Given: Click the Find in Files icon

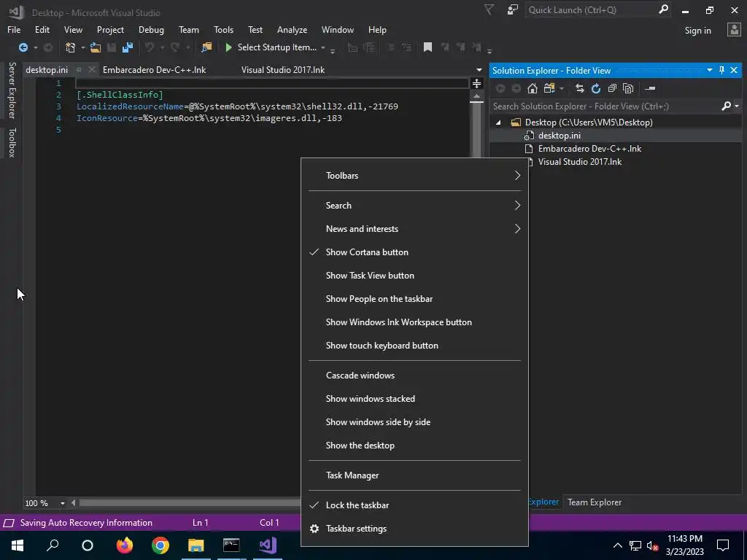Looking at the screenshot, I should pyautogui.click(x=206, y=47).
